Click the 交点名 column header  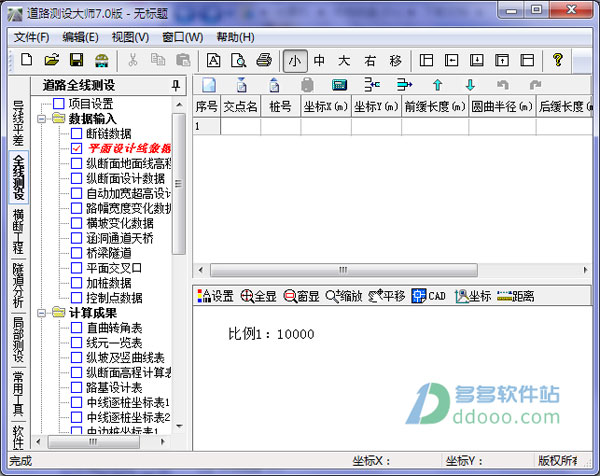point(240,106)
